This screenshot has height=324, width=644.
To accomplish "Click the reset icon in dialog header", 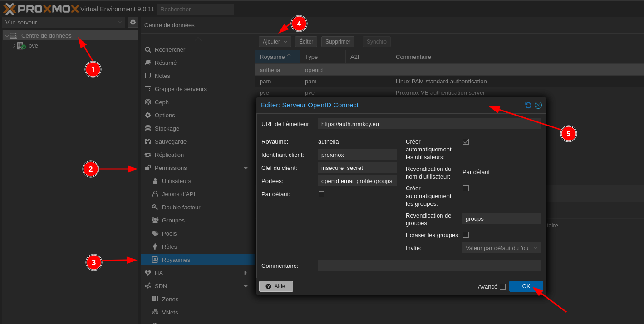I will click(x=528, y=105).
